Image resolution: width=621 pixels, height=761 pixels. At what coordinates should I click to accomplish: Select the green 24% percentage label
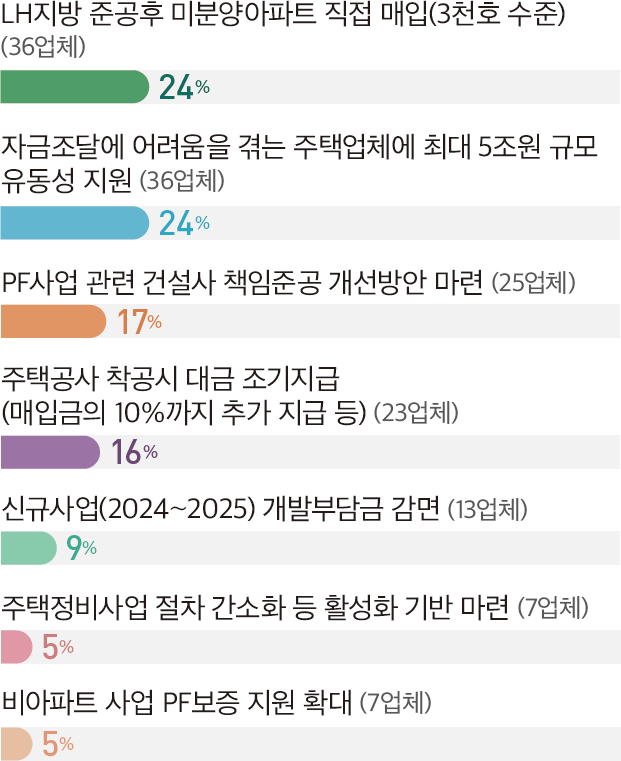coord(184,87)
